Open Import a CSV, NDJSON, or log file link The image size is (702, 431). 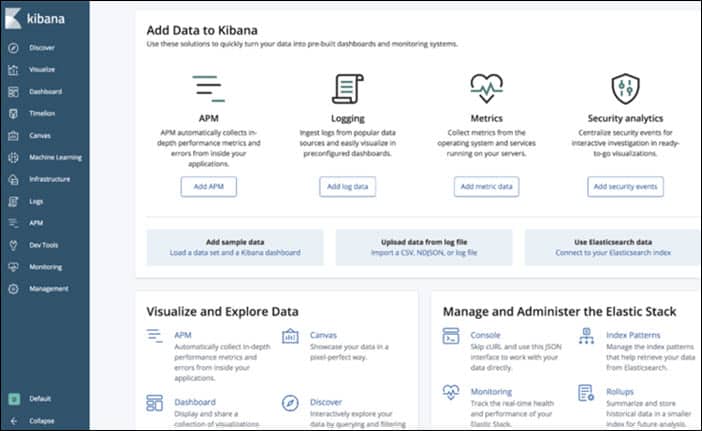[424, 253]
